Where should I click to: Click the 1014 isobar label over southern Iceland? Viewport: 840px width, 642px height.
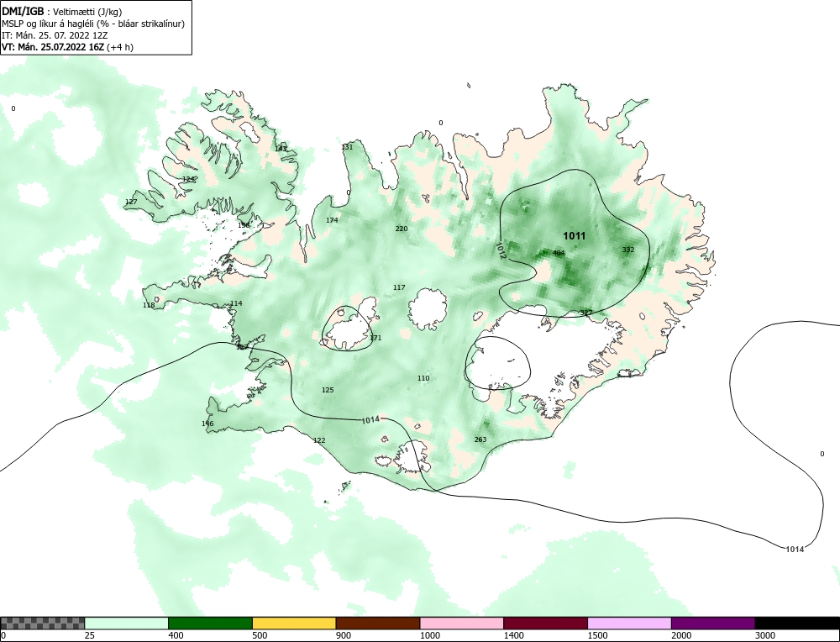coord(370,419)
